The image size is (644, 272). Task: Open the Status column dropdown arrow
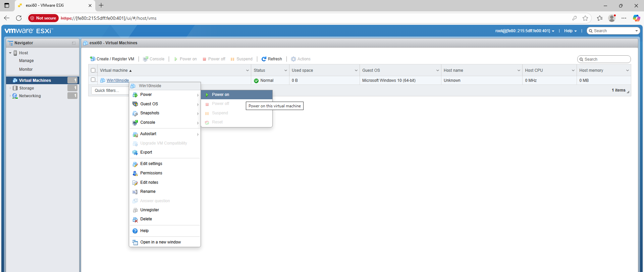[286, 70]
